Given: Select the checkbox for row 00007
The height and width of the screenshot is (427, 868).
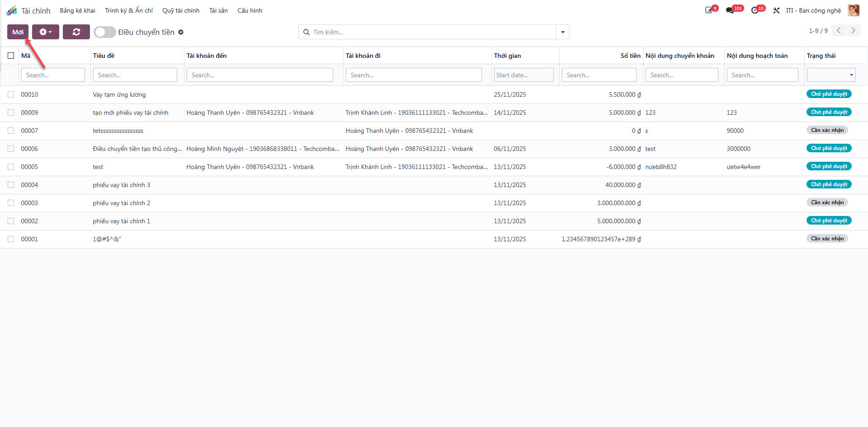Looking at the screenshot, I should tap(11, 131).
